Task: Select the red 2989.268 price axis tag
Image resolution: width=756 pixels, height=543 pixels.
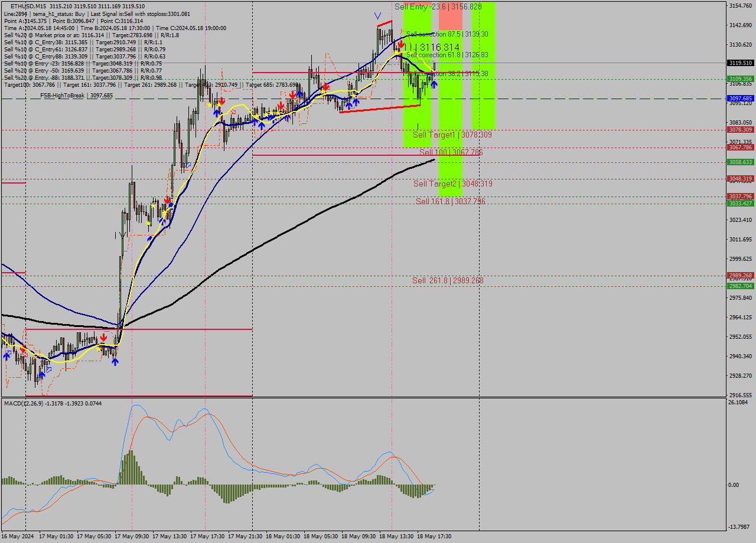Action: pos(740,276)
